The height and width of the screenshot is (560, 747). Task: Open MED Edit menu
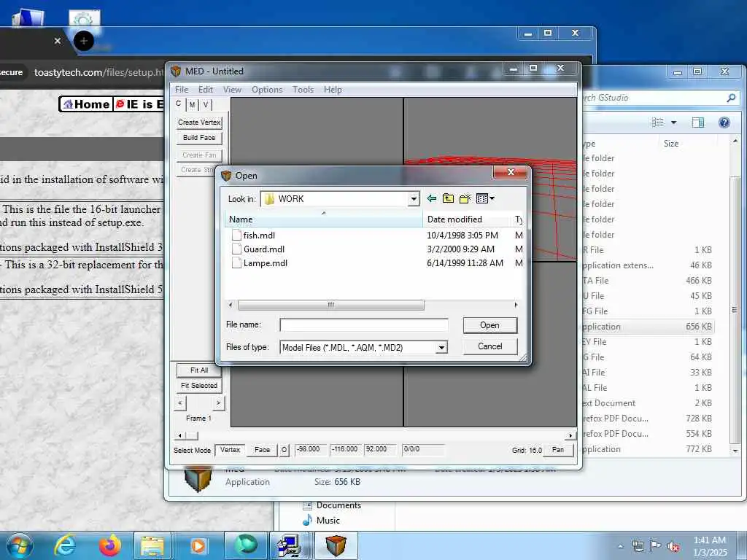point(205,90)
